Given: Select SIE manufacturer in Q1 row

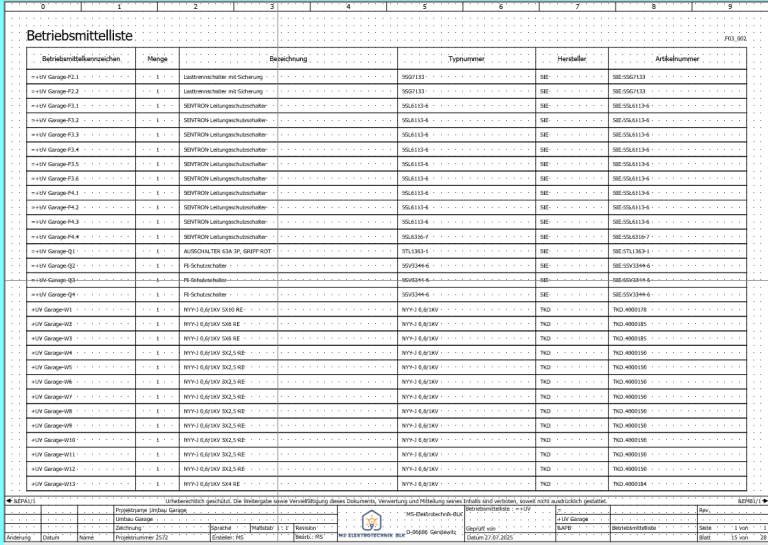Looking at the screenshot, I should [544, 251].
